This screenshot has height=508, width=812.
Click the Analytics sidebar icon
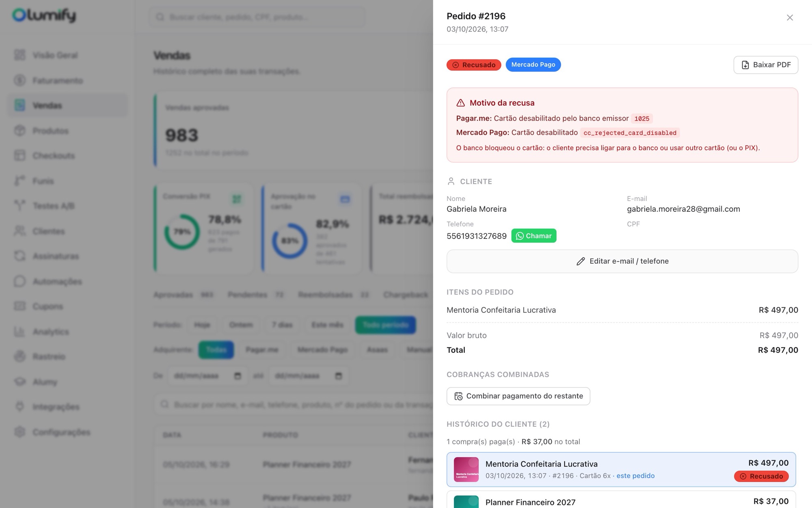pos(19,332)
